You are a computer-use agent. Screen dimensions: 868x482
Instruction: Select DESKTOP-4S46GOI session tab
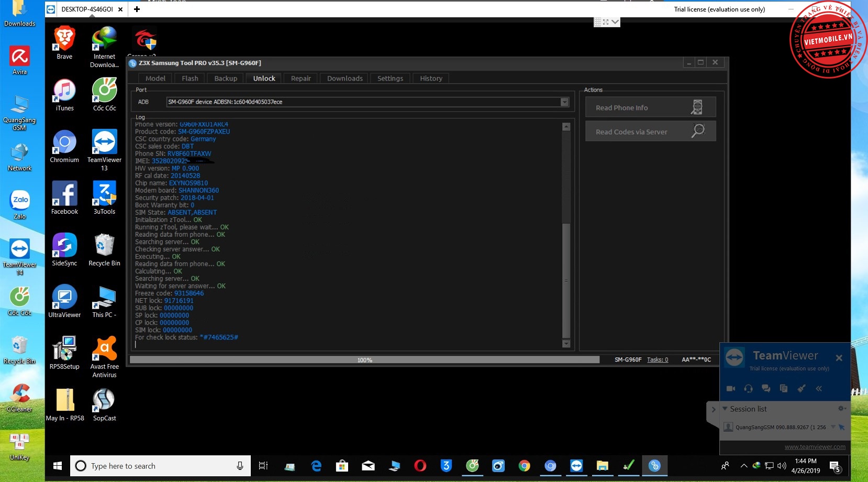click(x=86, y=9)
